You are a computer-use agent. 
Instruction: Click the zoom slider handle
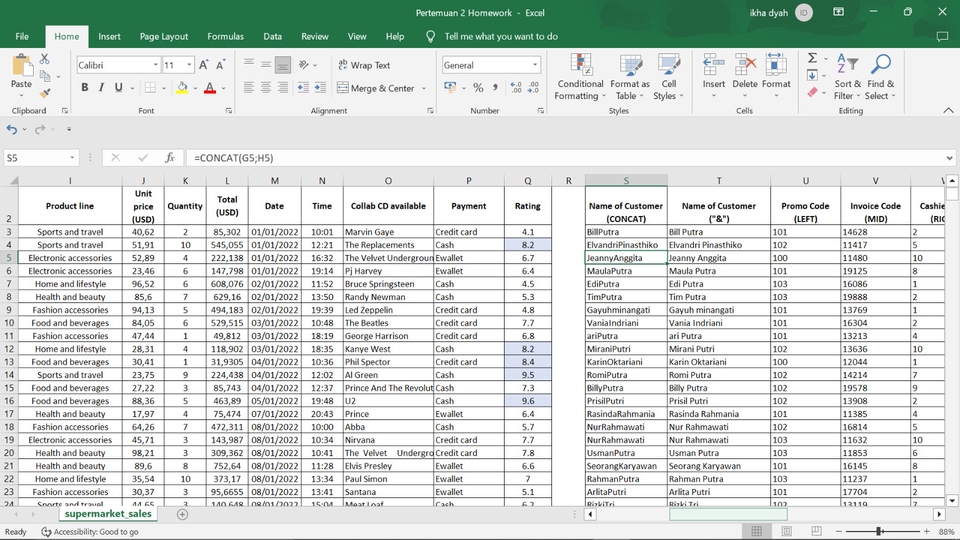(879, 531)
